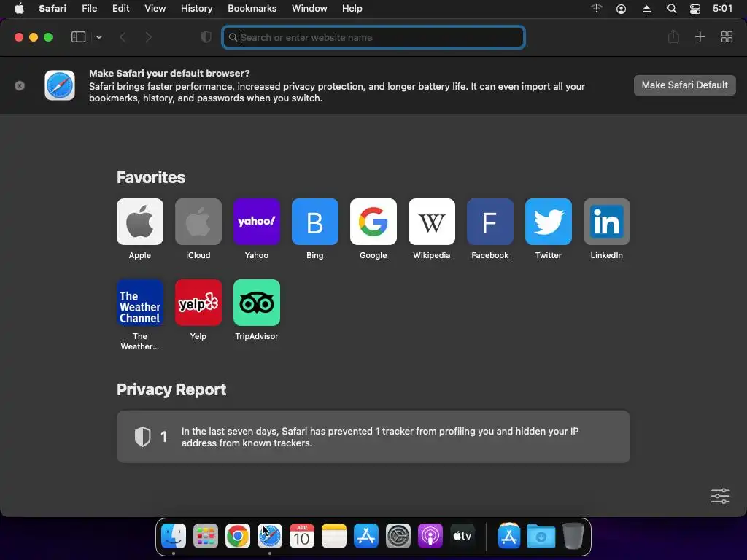747x560 pixels.
Task: Open the Window menu
Action: [309, 9]
